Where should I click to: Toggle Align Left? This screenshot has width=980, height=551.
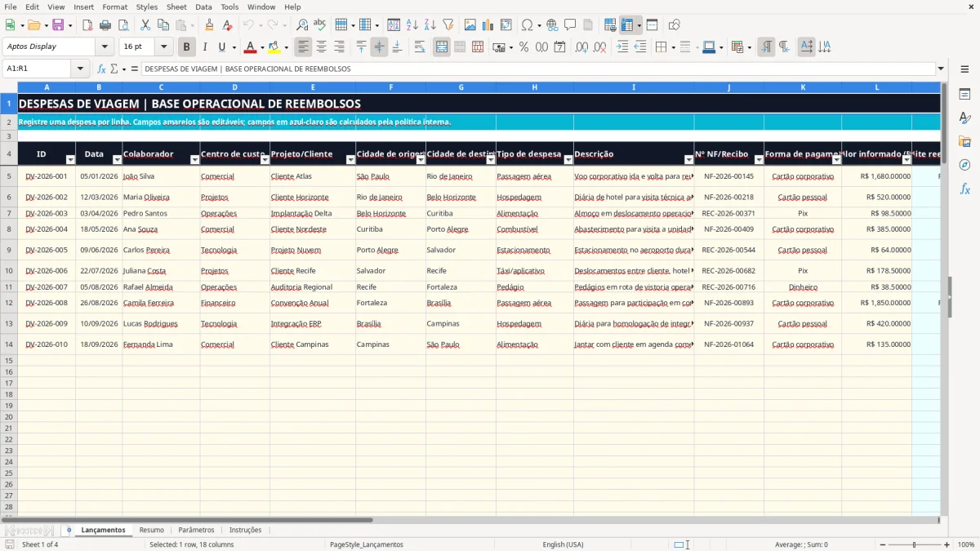(303, 47)
